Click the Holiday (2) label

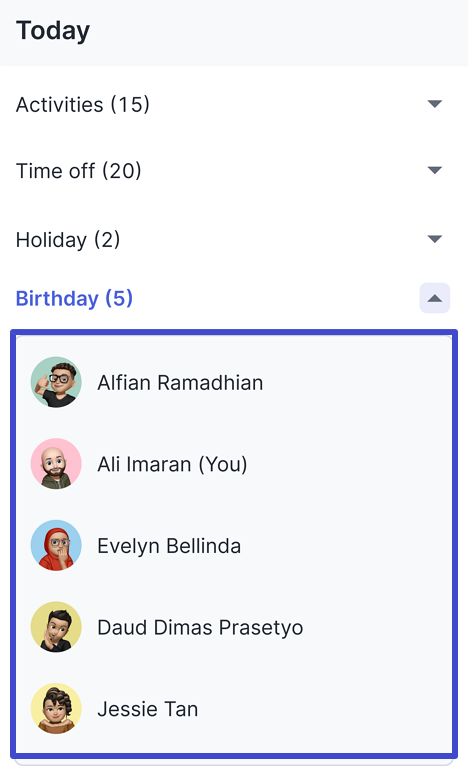68,240
